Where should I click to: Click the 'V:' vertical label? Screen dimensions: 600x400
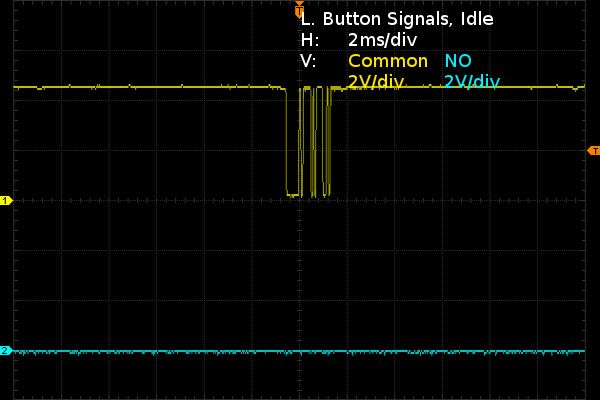point(308,61)
